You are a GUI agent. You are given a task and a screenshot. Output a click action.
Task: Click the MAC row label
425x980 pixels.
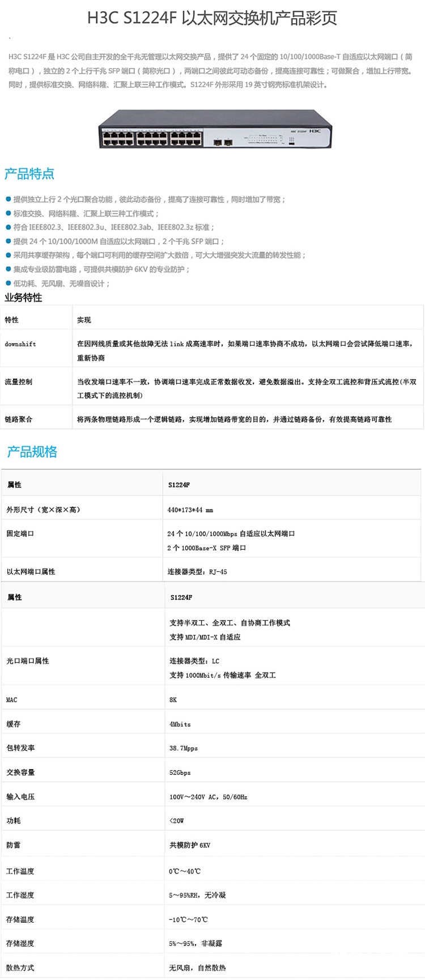[x=12, y=699]
